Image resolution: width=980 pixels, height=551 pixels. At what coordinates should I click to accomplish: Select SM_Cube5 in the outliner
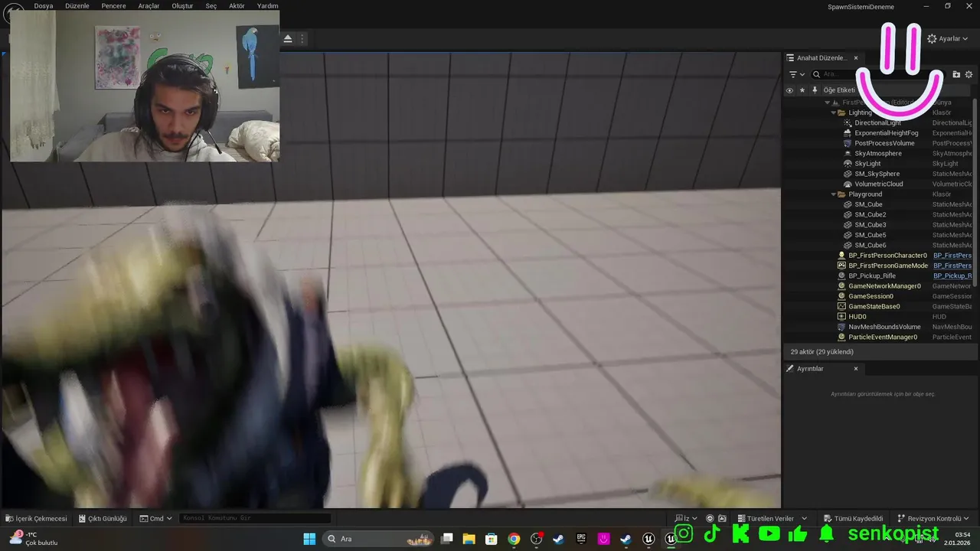coord(871,235)
